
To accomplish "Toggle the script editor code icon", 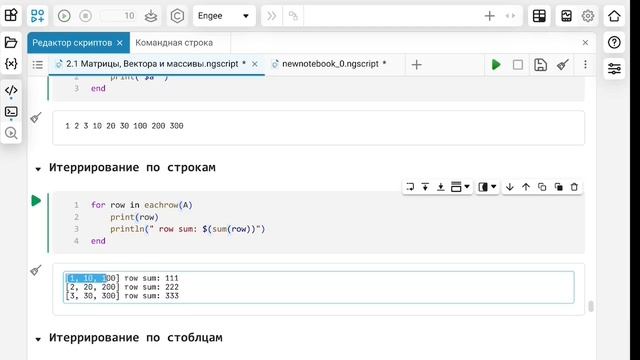I will [x=11, y=90].
